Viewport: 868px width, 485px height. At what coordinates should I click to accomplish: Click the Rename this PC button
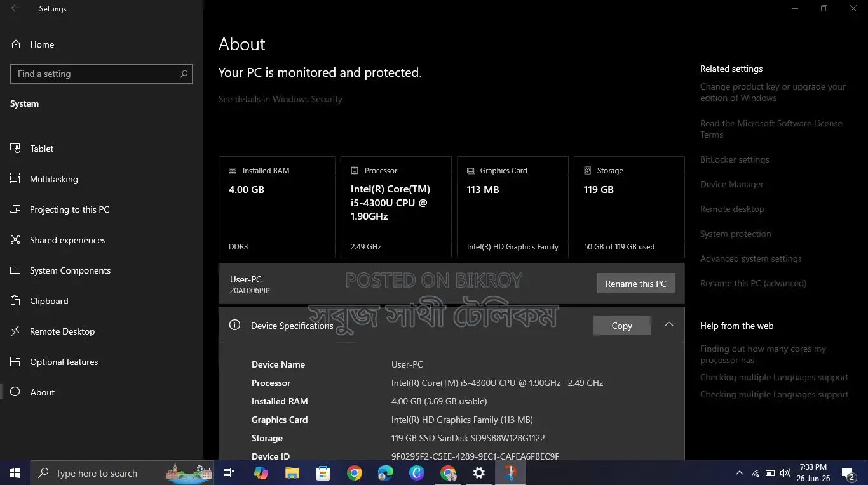pos(635,284)
